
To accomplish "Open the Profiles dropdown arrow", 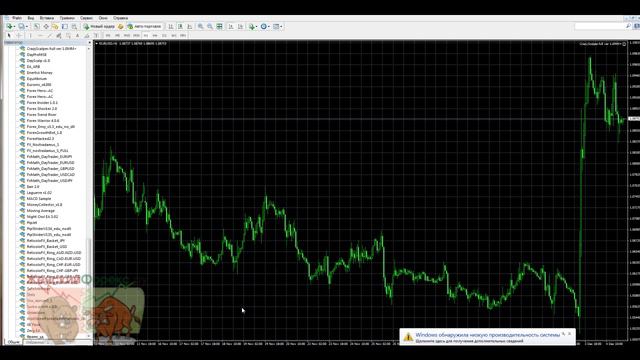I will click(x=27, y=27).
